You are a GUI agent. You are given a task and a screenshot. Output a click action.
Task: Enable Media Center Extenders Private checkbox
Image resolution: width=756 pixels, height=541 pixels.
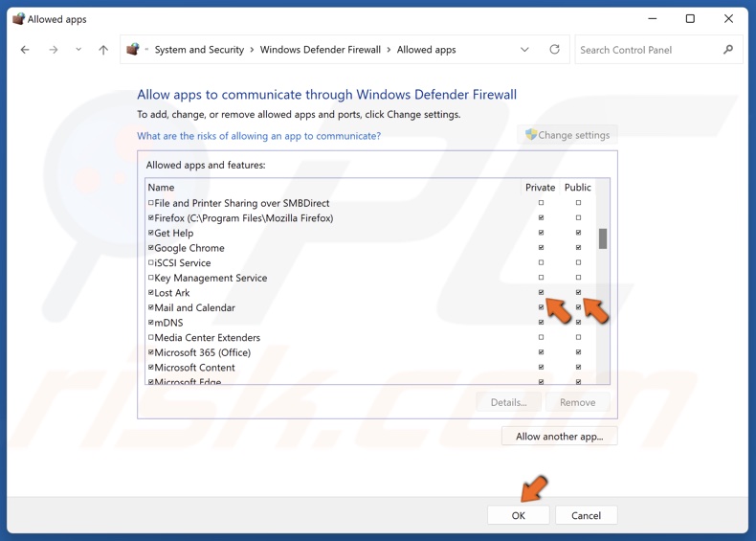(x=541, y=337)
